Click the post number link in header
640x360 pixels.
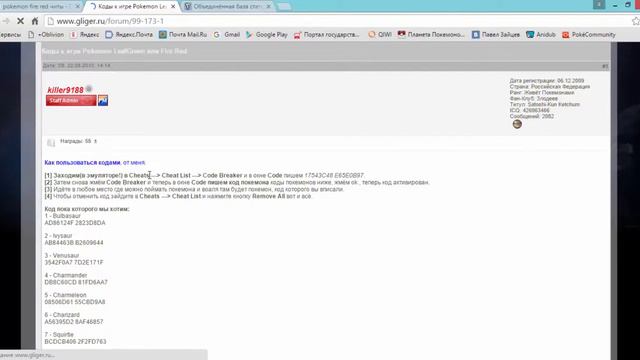pyautogui.click(x=605, y=66)
